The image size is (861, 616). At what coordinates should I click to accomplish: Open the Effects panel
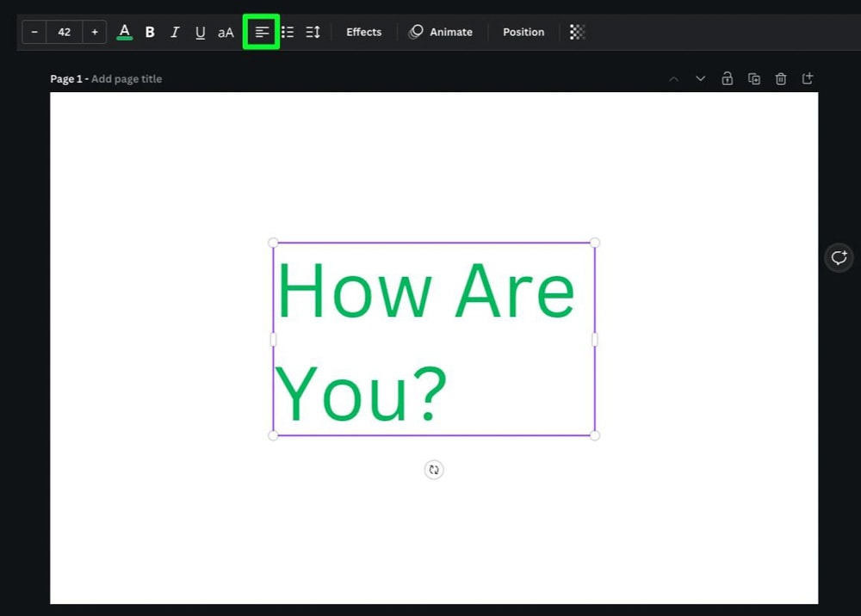[x=363, y=32]
